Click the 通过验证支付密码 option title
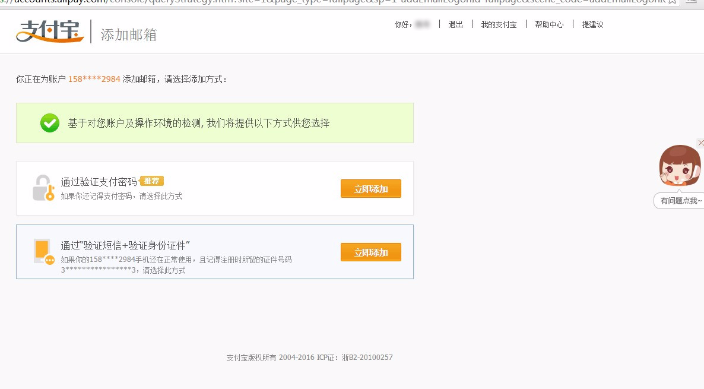The width and height of the screenshot is (704, 389). pos(99,181)
